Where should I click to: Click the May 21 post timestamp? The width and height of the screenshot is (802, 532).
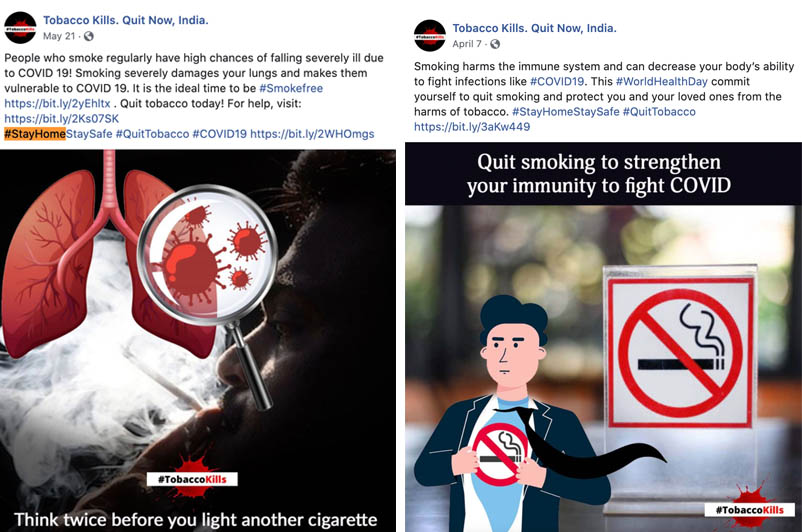pyautogui.click(x=59, y=36)
